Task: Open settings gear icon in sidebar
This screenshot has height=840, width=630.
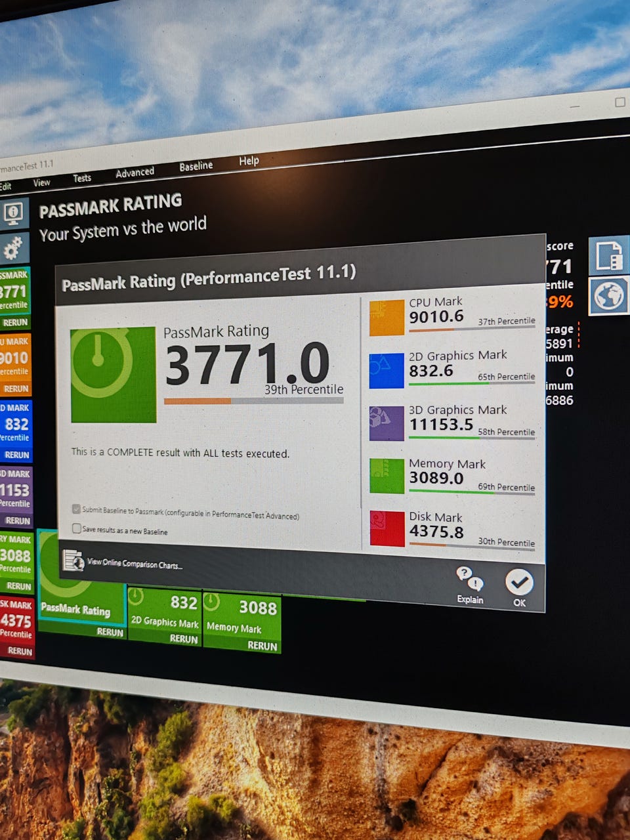Action: click(13, 249)
